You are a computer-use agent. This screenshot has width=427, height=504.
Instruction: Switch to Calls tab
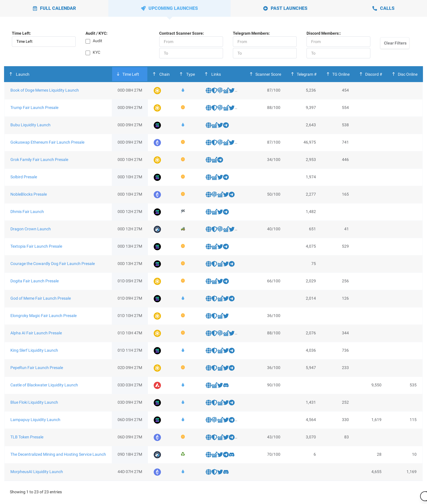coord(383,8)
